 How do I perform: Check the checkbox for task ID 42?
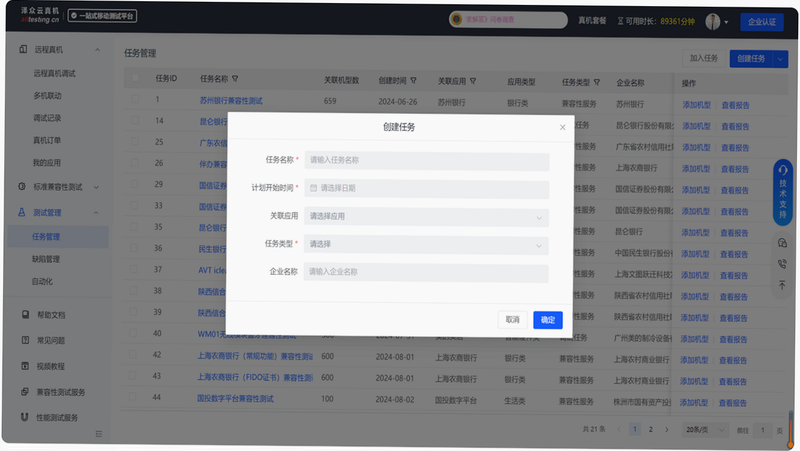pyautogui.click(x=133, y=354)
